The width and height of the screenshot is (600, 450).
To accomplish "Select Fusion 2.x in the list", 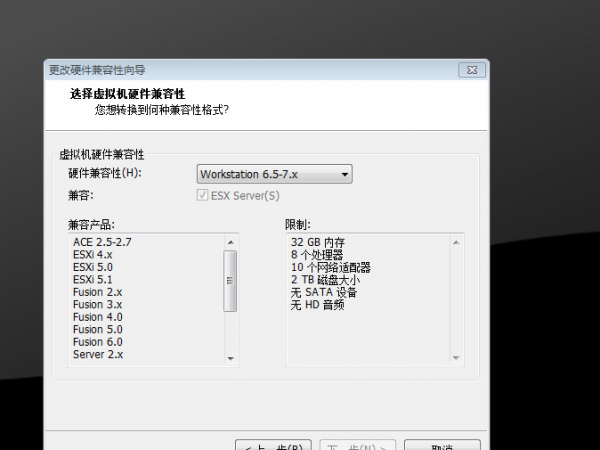I will 98,292.
